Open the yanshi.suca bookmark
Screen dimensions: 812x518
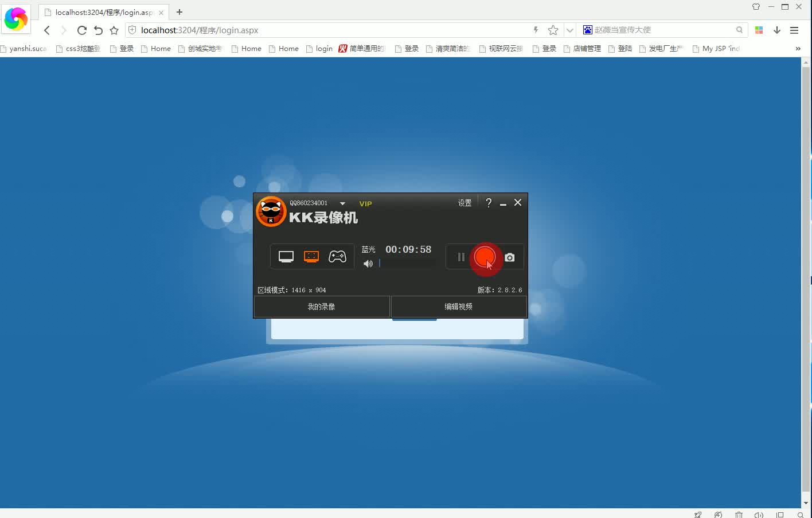(x=24, y=49)
